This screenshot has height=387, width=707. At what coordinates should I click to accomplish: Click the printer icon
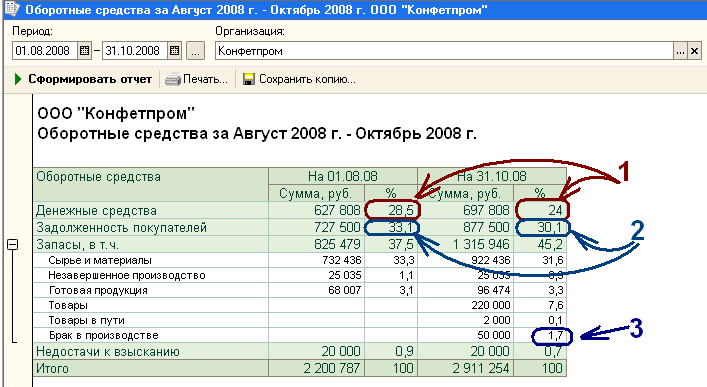click(x=173, y=79)
